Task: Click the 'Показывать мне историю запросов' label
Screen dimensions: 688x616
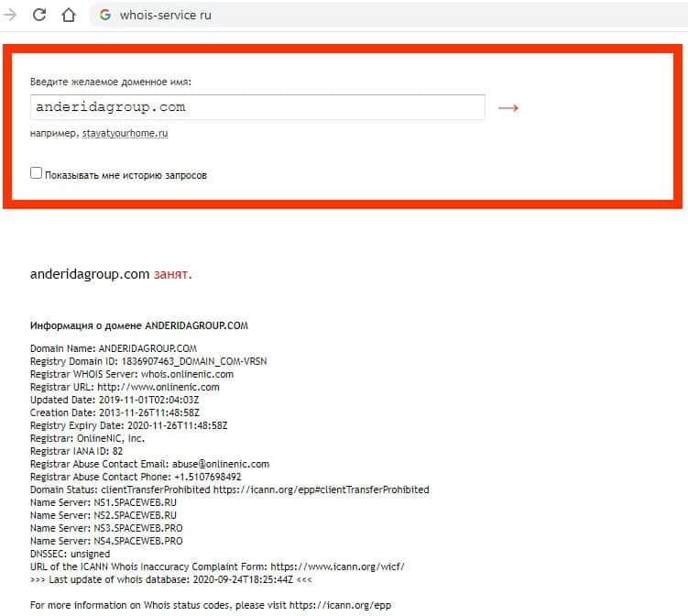Action: (x=126, y=175)
